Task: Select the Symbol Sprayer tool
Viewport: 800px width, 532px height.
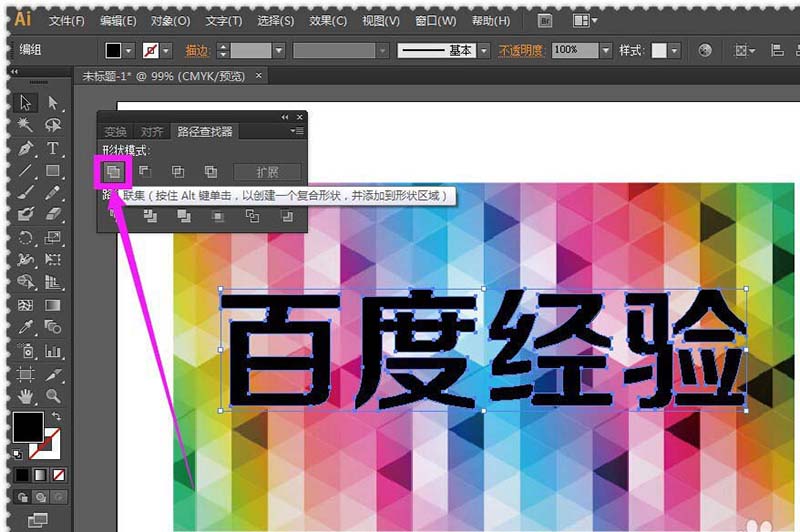Action: 25,350
